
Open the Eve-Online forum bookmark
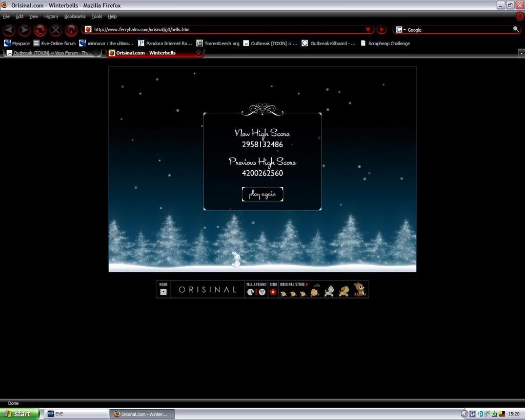[x=54, y=44]
